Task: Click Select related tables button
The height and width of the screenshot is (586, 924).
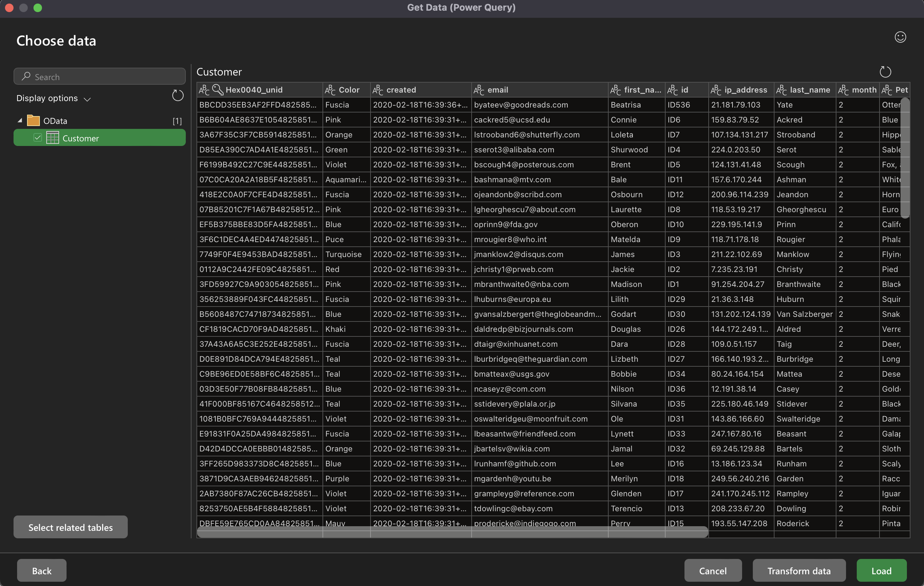Action: click(x=70, y=527)
